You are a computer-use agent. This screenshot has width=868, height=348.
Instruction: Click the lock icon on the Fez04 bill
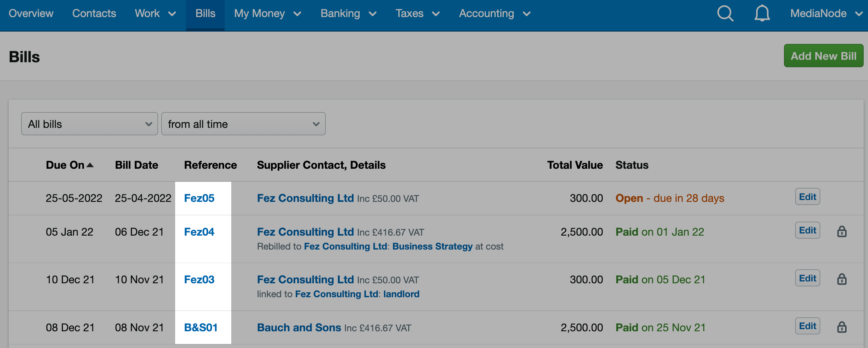click(x=842, y=231)
